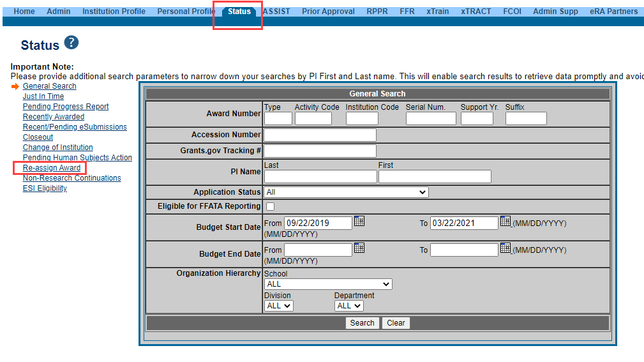Click the Status help question mark icon
Viewport: 644px width, 362px height.
click(x=71, y=43)
